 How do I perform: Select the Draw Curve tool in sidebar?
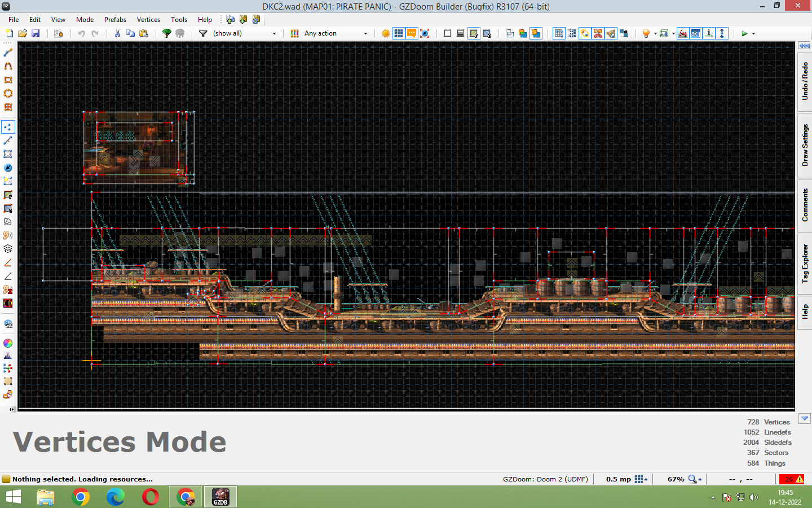click(8, 66)
